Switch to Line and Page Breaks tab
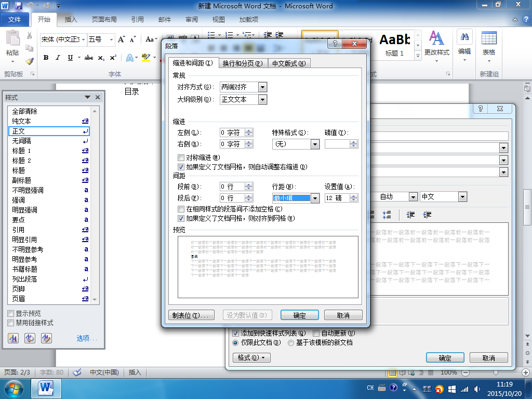532x399 pixels. [x=243, y=63]
